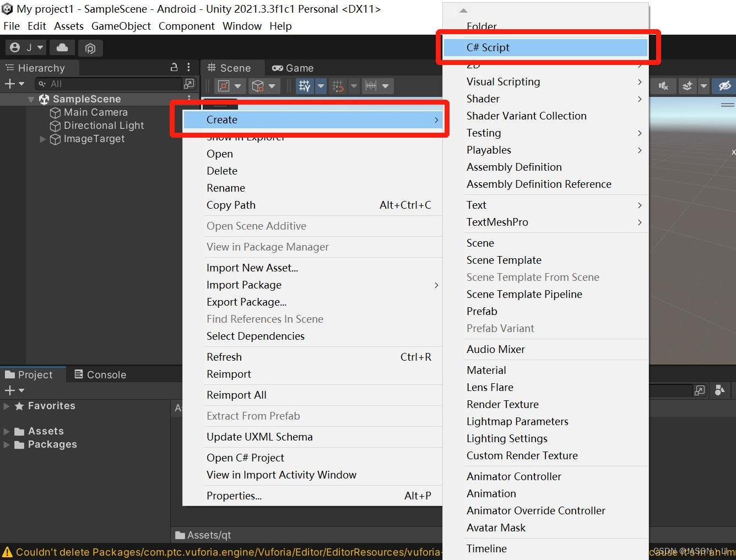Click Open C# Project in the context menu
Image resolution: width=736 pixels, height=560 pixels.
click(x=245, y=458)
